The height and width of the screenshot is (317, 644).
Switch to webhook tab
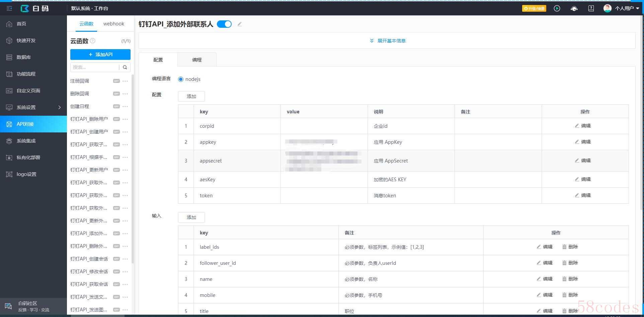114,24
